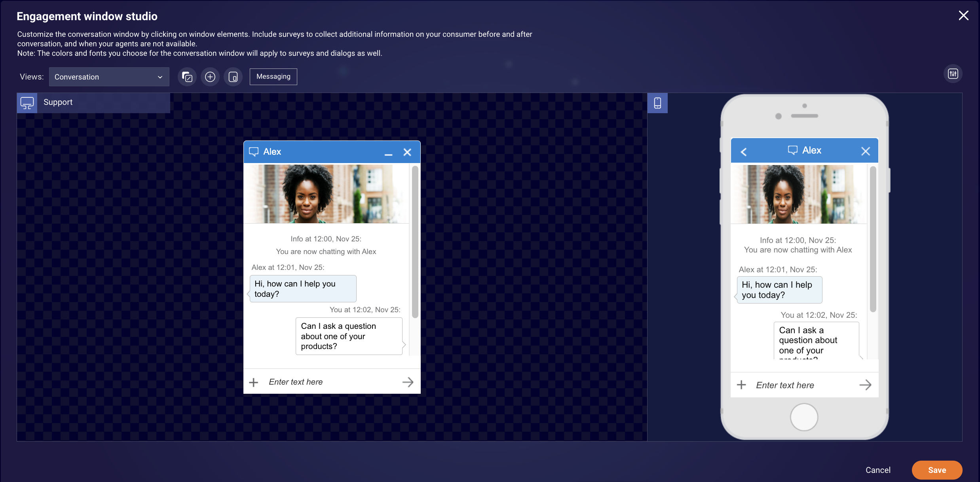Viewport: 980px width, 482px height.
Task: Select the 'Hi, how can I help you today?' desktop bubble
Action: [x=303, y=289]
